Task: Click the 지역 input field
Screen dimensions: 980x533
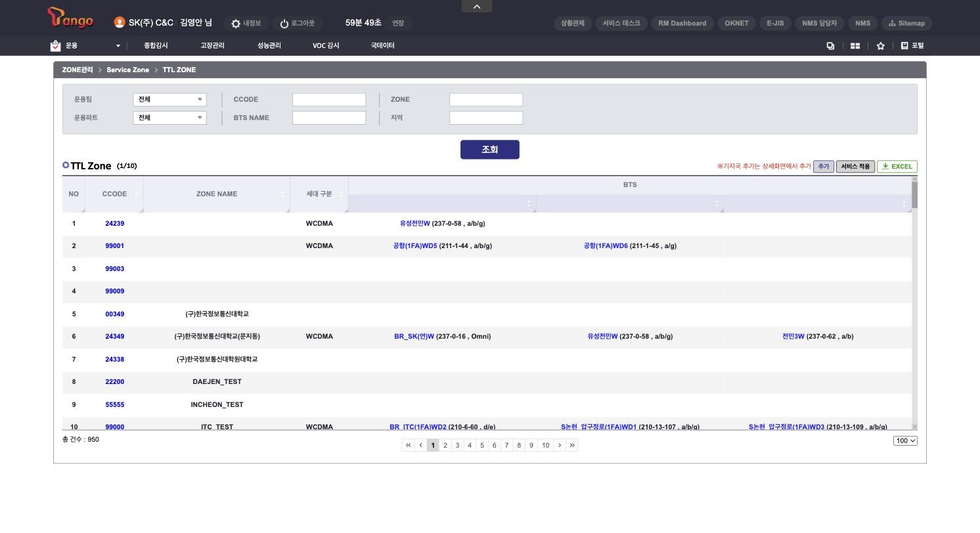Action: pos(486,118)
